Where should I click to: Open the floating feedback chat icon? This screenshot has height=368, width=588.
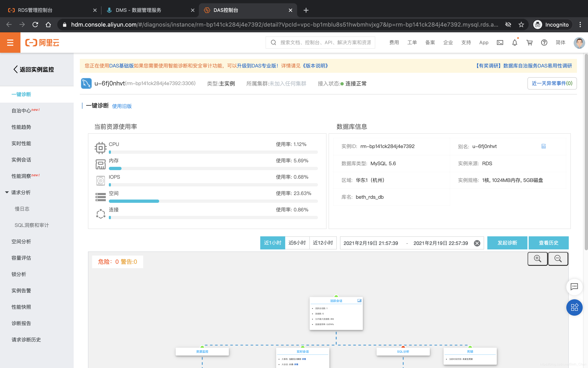574,287
